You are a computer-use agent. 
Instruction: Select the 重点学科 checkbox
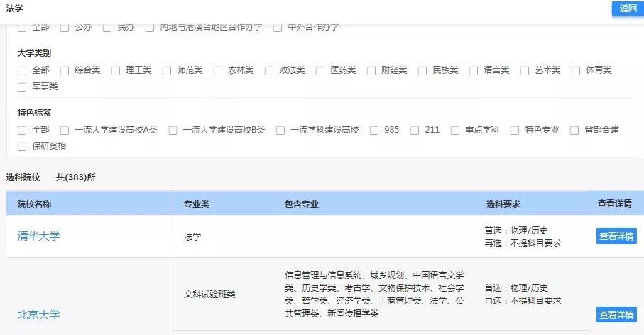click(x=455, y=131)
